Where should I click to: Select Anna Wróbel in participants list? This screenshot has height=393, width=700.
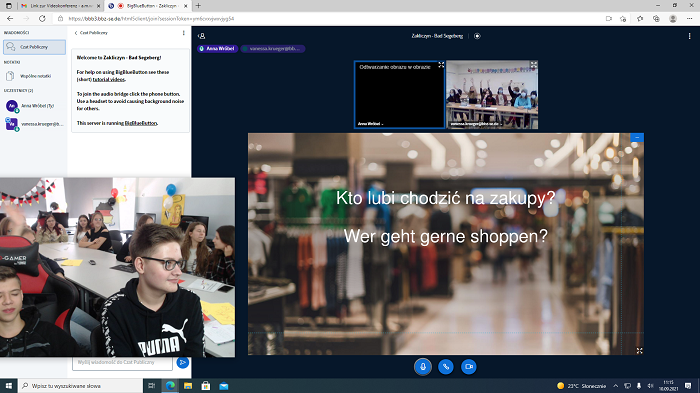coord(33,106)
